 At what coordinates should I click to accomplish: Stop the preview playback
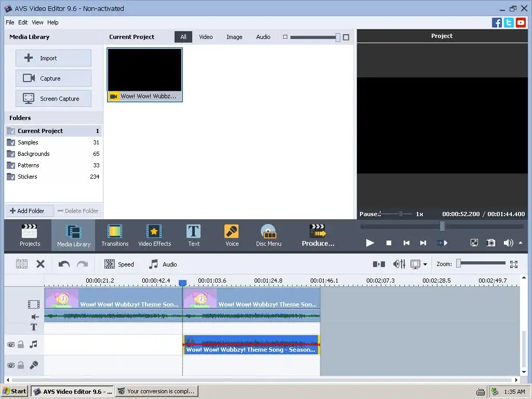tap(389, 243)
